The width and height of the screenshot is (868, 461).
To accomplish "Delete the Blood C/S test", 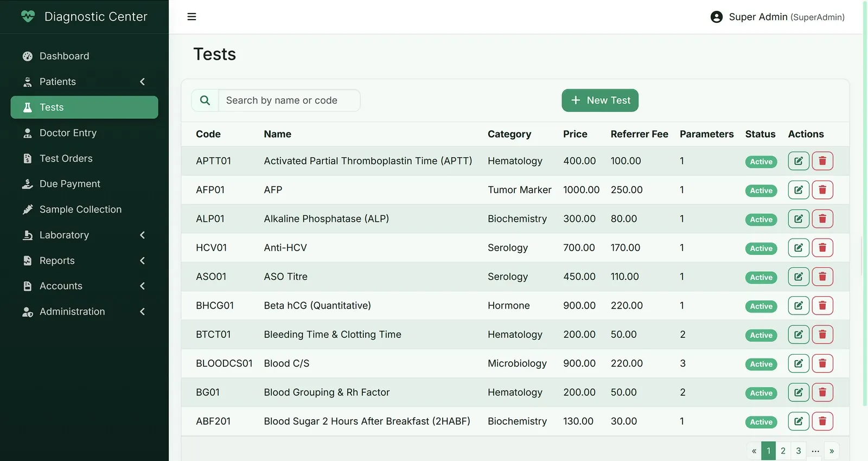I will [x=822, y=363].
